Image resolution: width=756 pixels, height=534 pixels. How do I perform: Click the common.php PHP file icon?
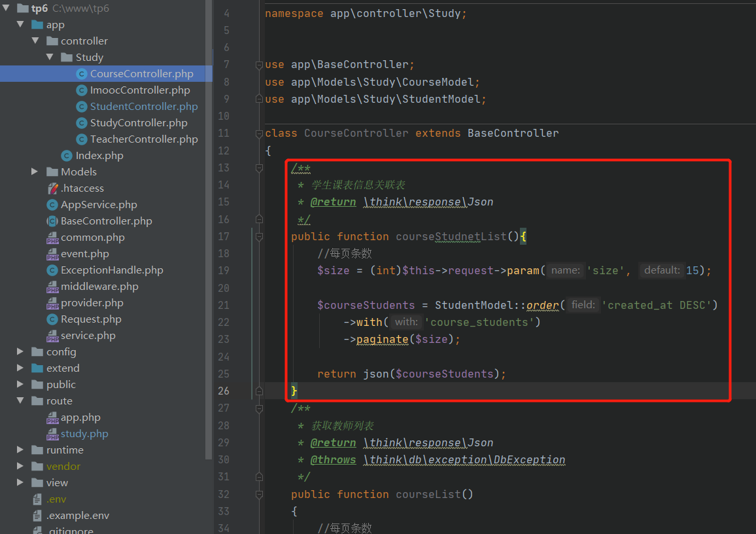pyautogui.click(x=53, y=238)
